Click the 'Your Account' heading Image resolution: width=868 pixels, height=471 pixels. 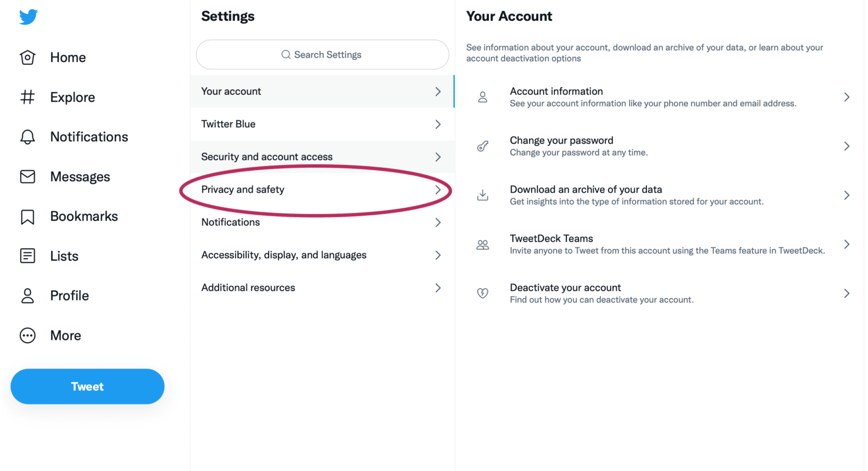(x=509, y=16)
